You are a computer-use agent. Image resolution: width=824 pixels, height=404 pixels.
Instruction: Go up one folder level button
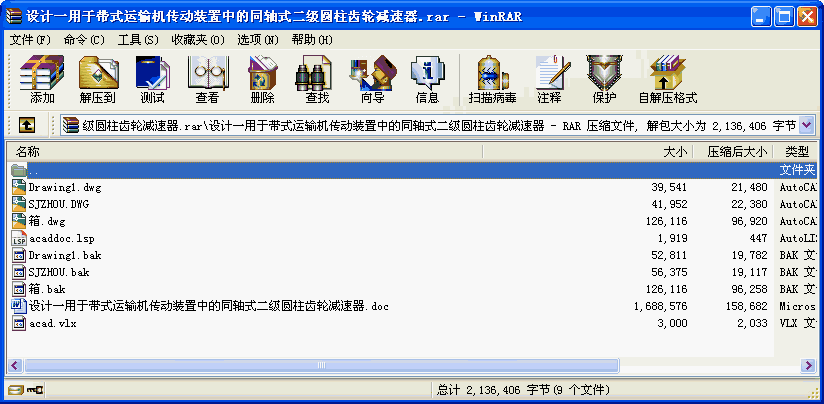coord(27,125)
